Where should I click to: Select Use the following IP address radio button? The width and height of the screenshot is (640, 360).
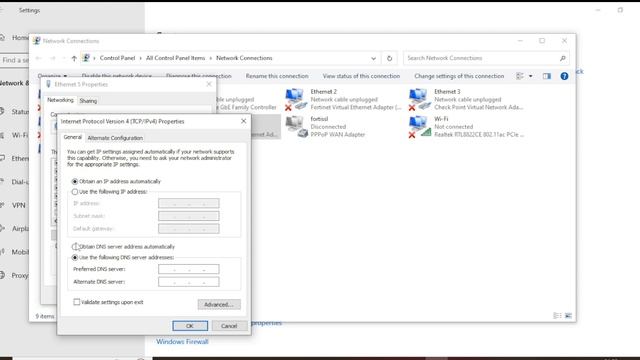tap(75, 191)
